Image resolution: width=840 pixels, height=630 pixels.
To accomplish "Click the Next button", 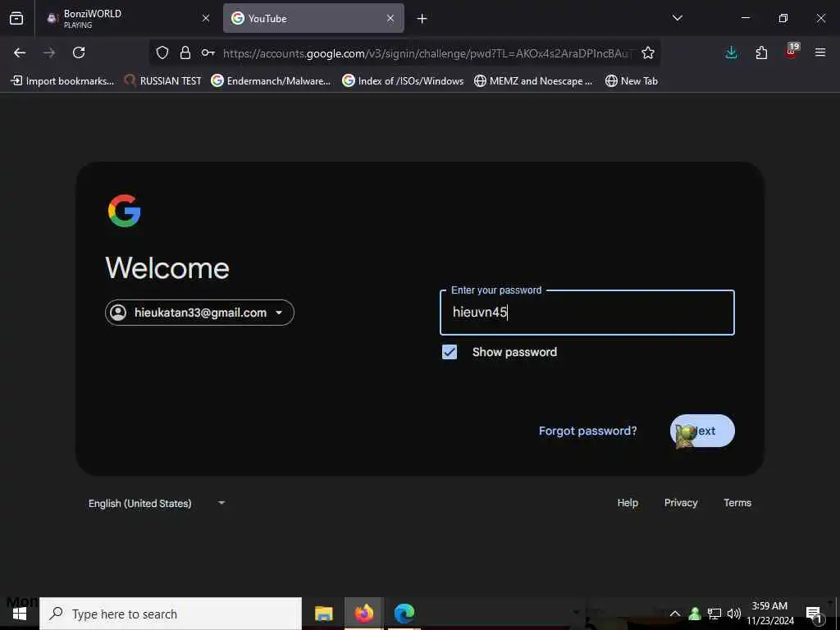I will coord(702,431).
